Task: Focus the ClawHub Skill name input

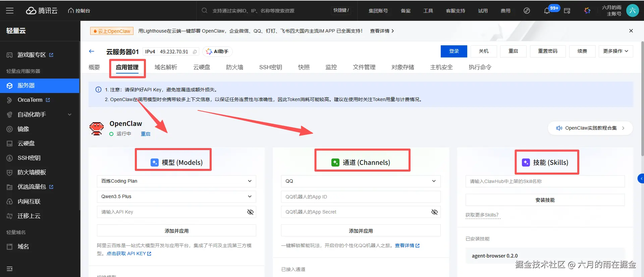Action: pos(545,181)
